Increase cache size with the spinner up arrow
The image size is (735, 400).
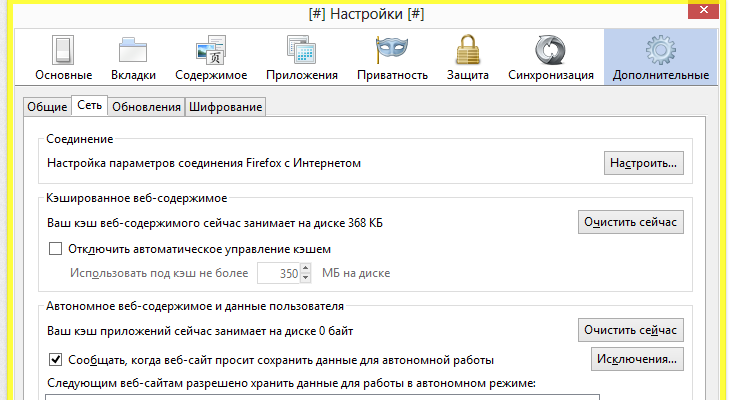tap(307, 268)
